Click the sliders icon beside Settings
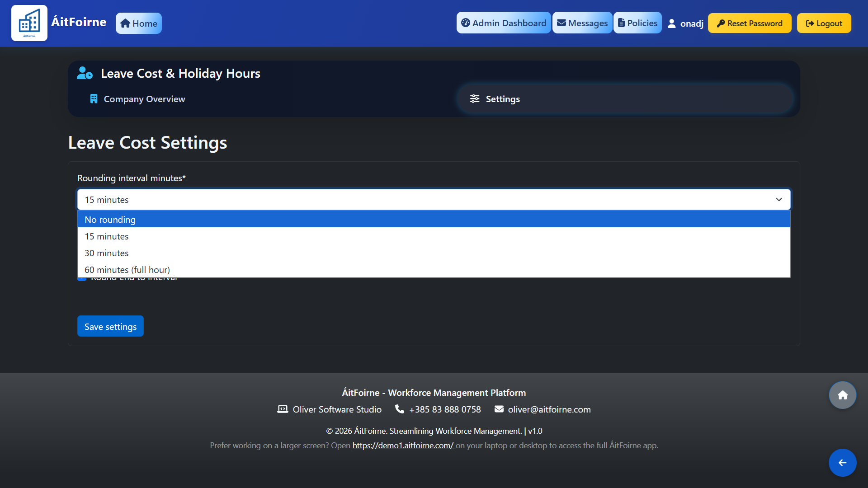This screenshot has height=488, width=868. (x=475, y=99)
